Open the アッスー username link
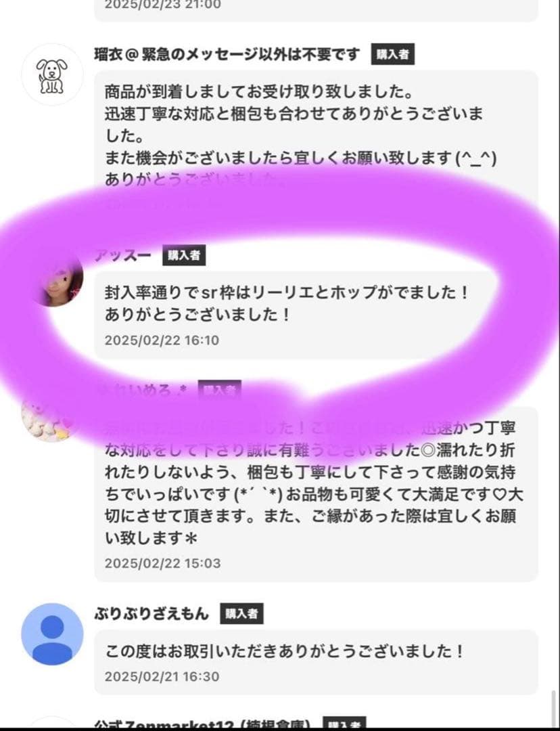Screen dimensions: 560x731 click(x=123, y=255)
